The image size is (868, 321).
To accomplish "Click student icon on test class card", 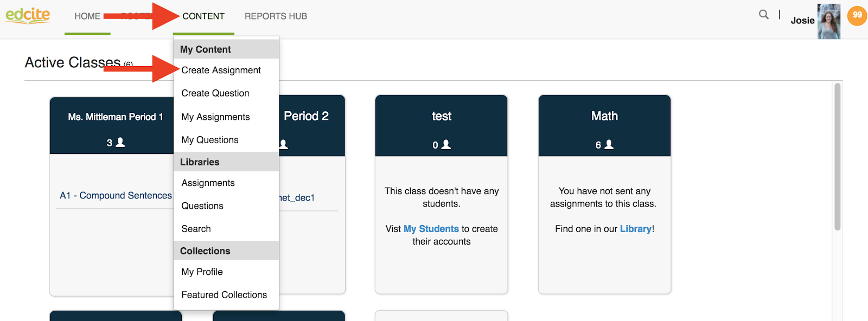I will coord(446,144).
